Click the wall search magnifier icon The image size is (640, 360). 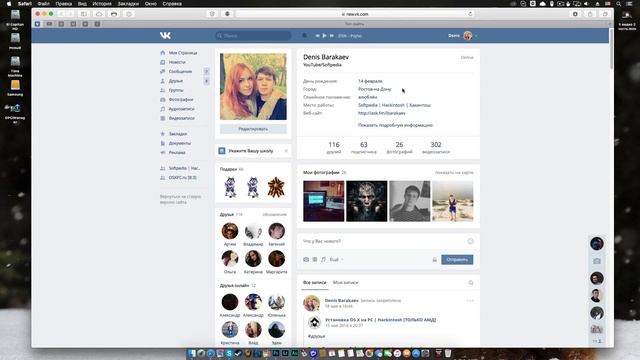(x=471, y=282)
